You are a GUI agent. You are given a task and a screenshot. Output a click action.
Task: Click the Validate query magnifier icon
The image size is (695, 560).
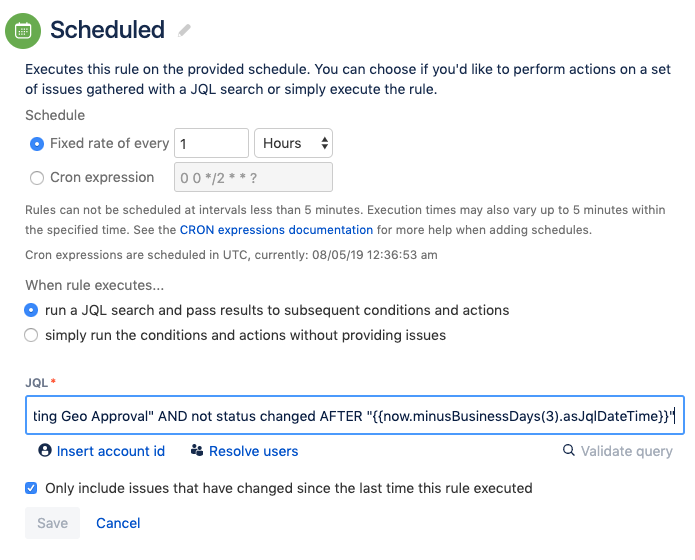[x=569, y=451]
